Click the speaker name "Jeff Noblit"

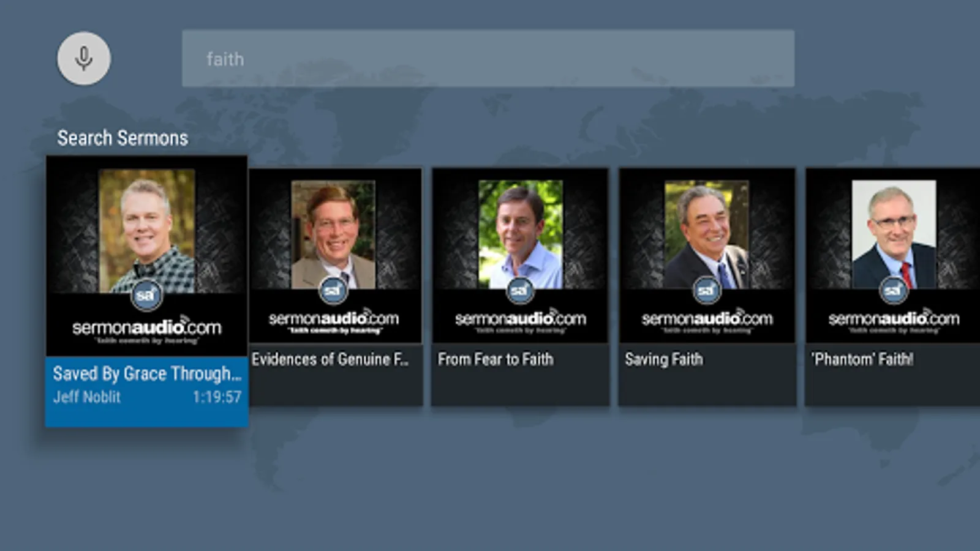click(x=87, y=397)
